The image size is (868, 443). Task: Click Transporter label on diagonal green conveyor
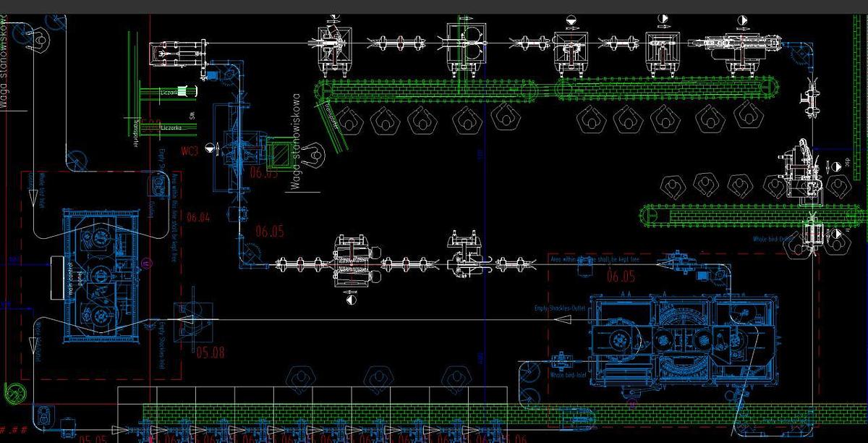pos(333,112)
